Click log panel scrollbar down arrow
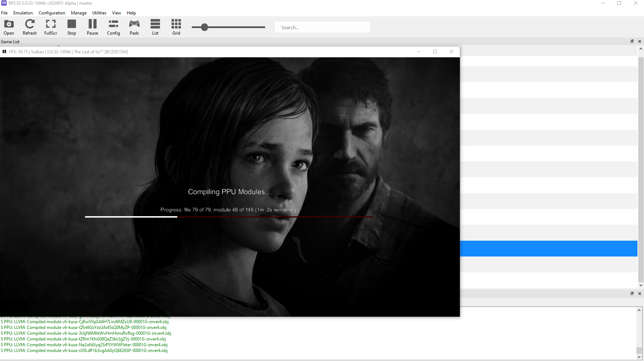The image size is (644, 361). pos(639,357)
